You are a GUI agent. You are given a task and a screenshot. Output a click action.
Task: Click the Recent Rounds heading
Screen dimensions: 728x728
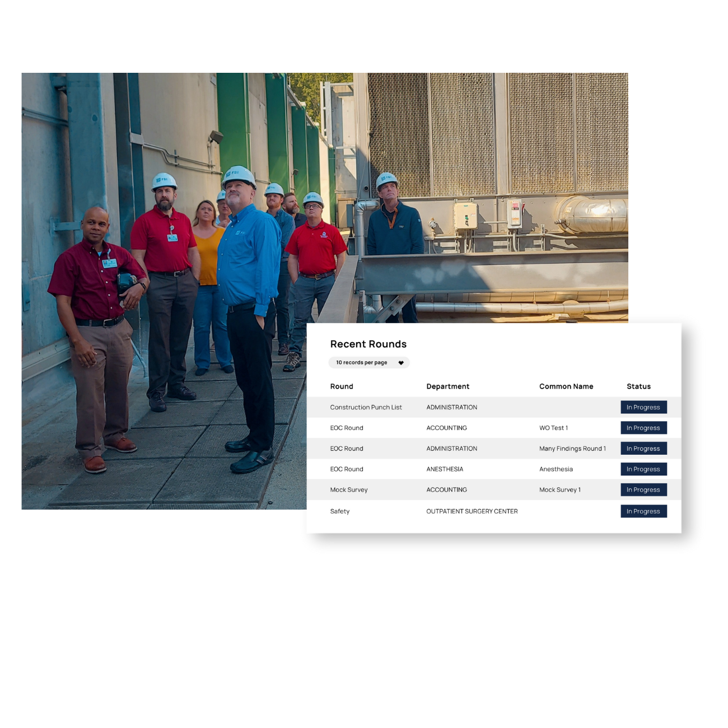tap(368, 344)
